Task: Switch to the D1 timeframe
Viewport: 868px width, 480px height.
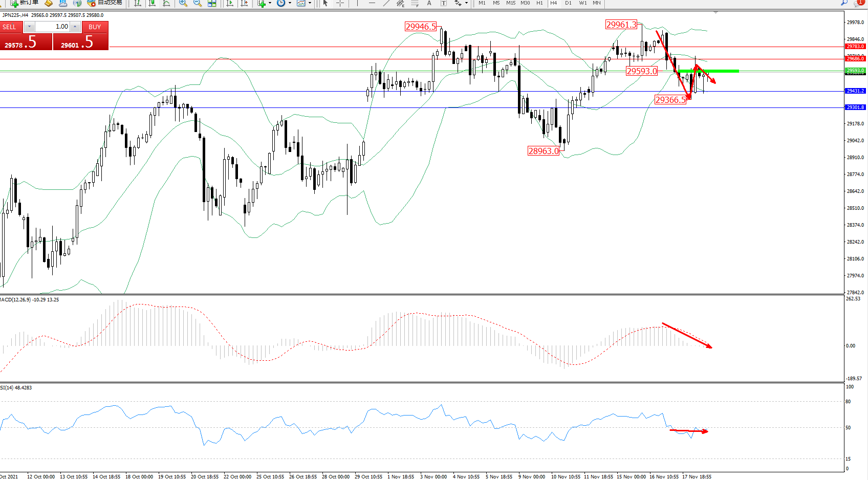Action: coord(568,3)
